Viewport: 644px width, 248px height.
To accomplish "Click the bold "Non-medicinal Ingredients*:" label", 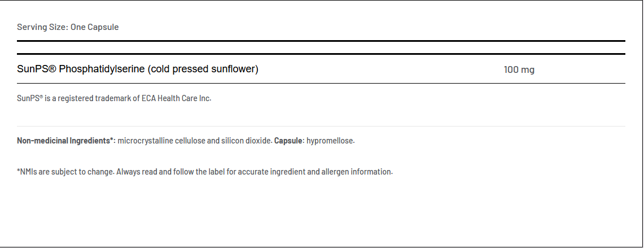I will click(x=66, y=140).
